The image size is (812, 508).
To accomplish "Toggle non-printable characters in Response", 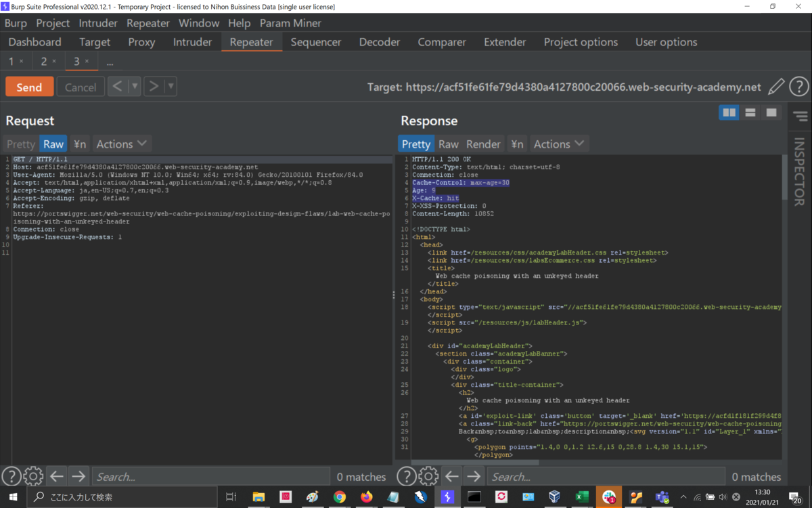I will (517, 144).
